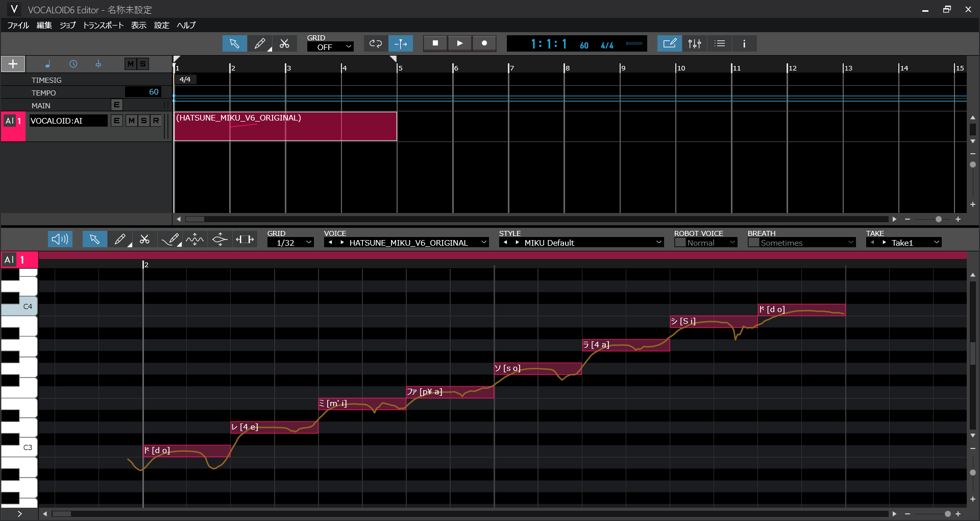
Task: Select next take with right arrow
Action: pos(884,243)
